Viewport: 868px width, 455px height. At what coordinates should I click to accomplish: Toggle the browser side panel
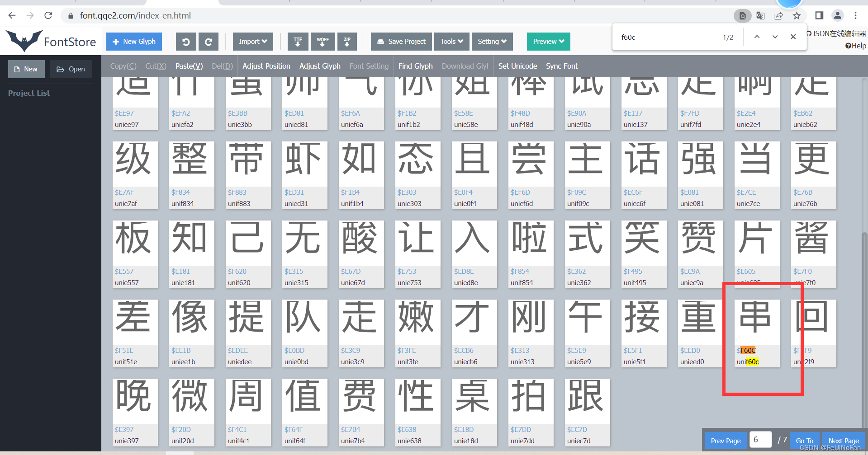click(x=819, y=16)
